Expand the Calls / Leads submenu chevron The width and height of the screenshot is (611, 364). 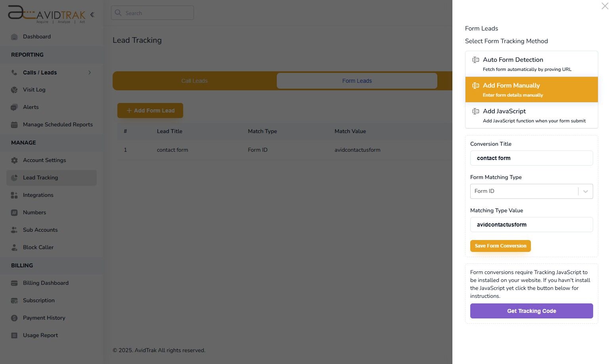pyautogui.click(x=90, y=72)
